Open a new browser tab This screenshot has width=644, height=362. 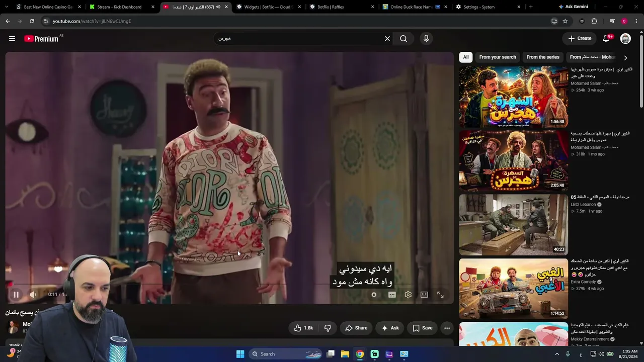tap(531, 7)
